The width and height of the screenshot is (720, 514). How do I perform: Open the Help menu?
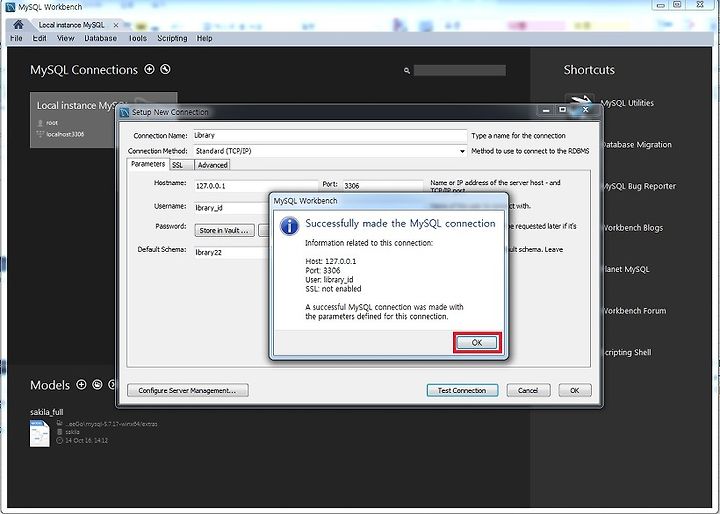[204, 39]
